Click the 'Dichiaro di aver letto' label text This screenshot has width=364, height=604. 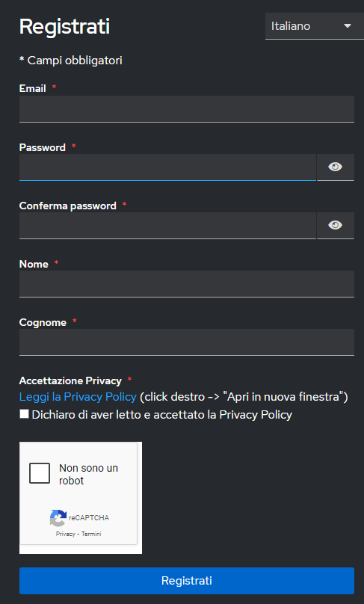coord(161,415)
